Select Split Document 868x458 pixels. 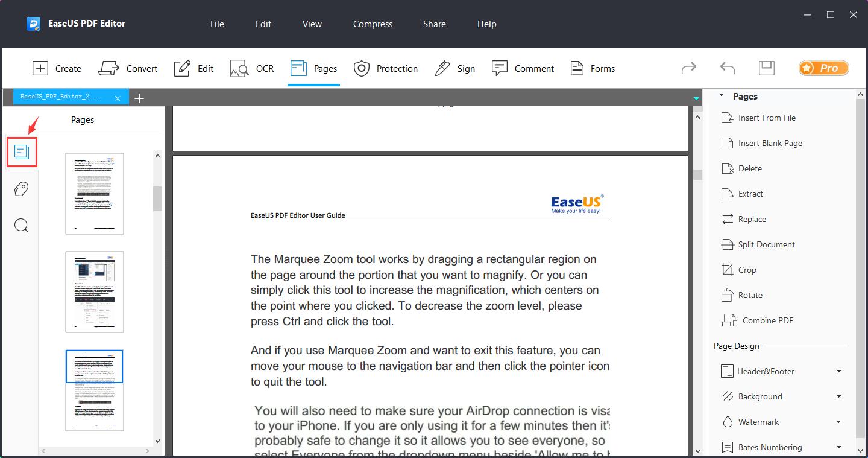click(x=758, y=244)
